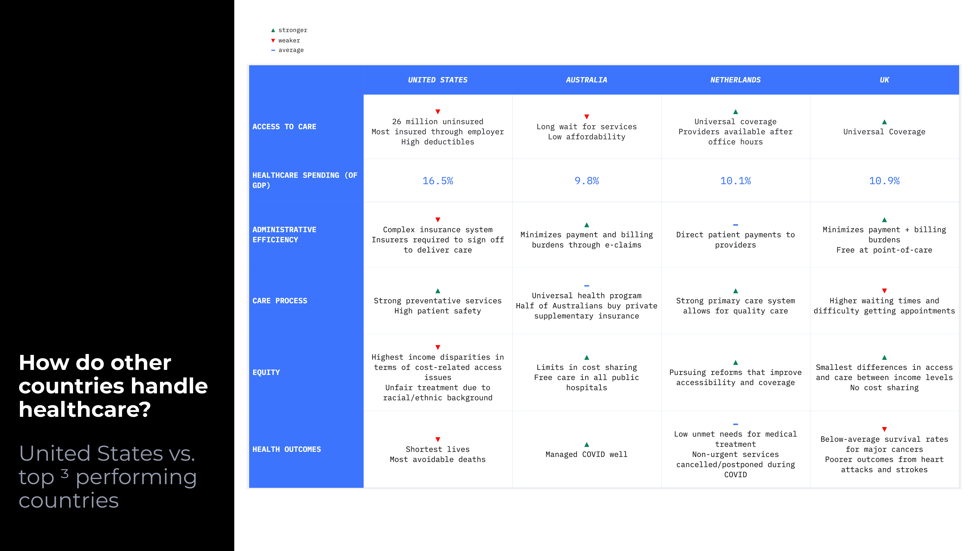
Task: Click the 10.9% spending value
Action: (x=884, y=181)
